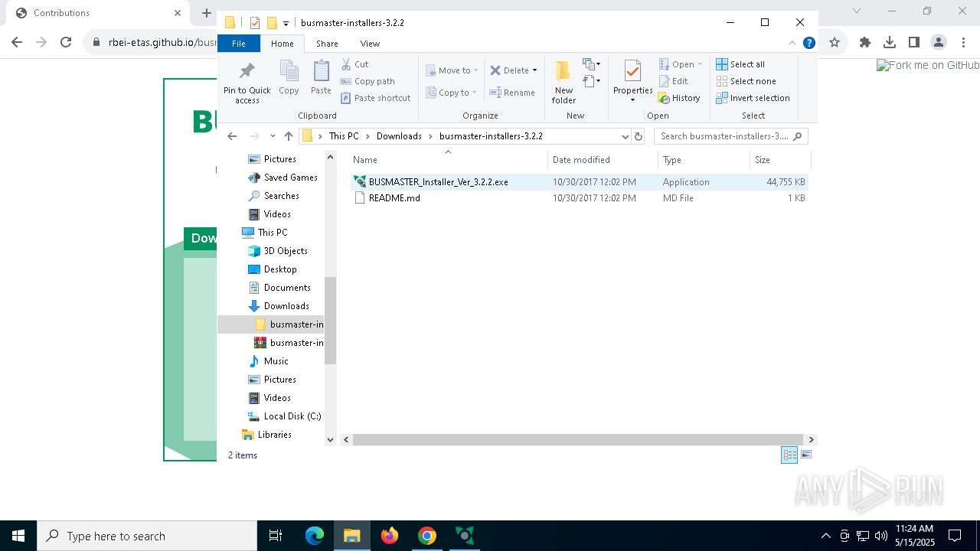The width and height of the screenshot is (980, 551).
Task: Open the Delete options arrow
Action: 534,70
